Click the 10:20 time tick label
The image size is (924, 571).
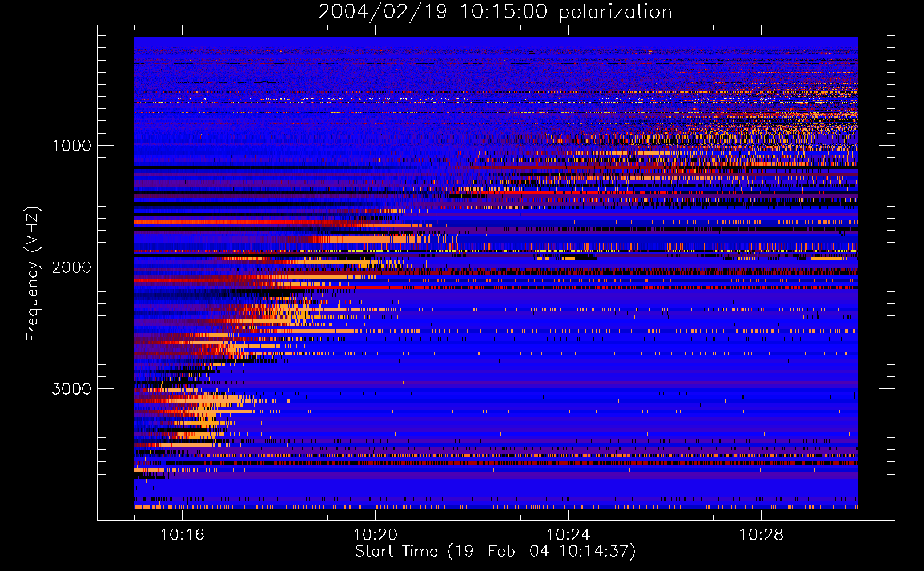pyautogui.click(x=375, y=535)
